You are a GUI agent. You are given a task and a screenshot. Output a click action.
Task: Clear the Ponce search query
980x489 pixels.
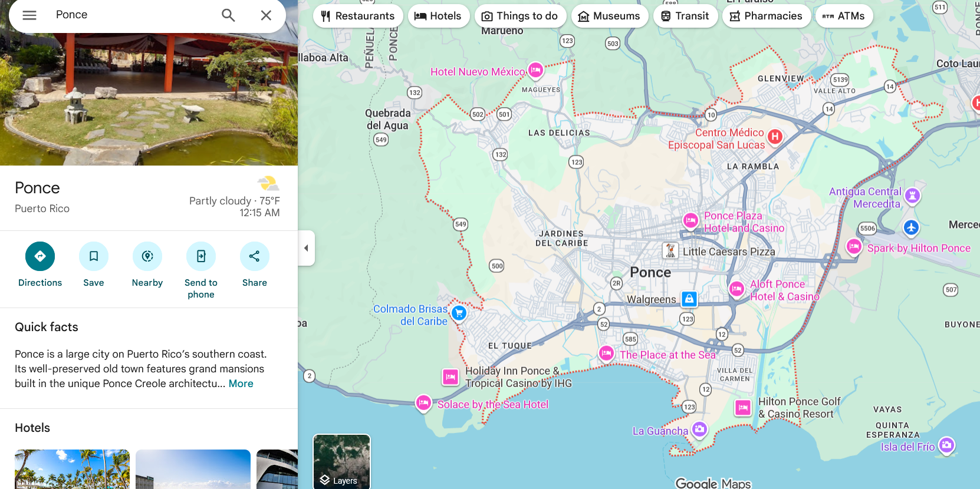click(266, 15)
